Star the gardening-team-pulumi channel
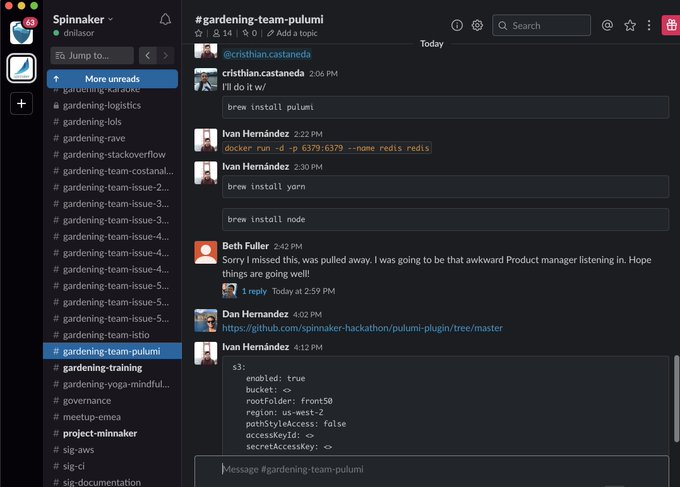Screen dimensions: 680x487 [199, 33]
